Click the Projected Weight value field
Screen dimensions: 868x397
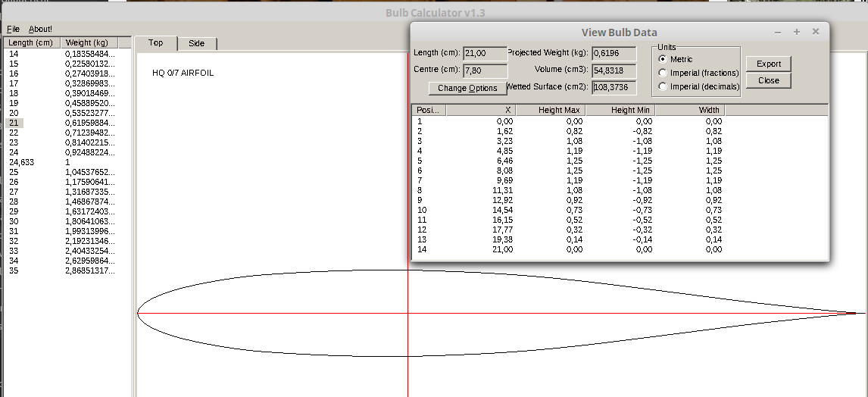coord(614,53)
